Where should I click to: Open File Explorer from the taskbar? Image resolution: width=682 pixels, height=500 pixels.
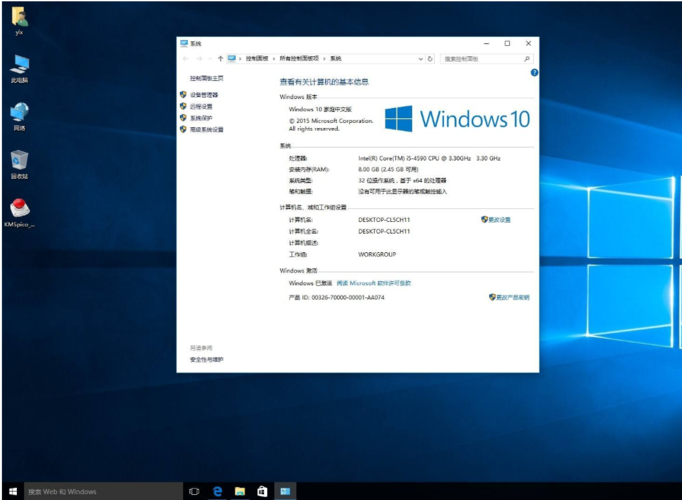tap(240, 491)
